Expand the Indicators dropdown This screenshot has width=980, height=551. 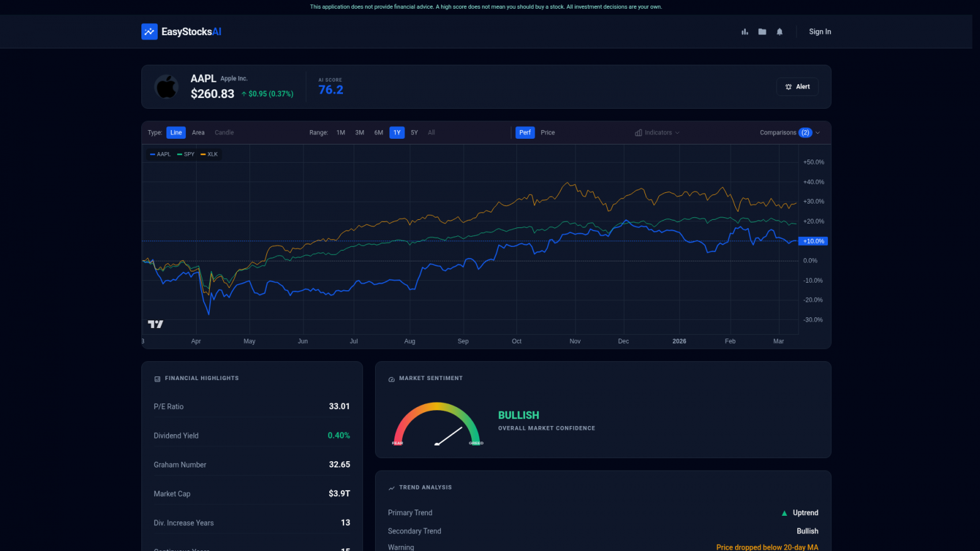click(657, 133)
